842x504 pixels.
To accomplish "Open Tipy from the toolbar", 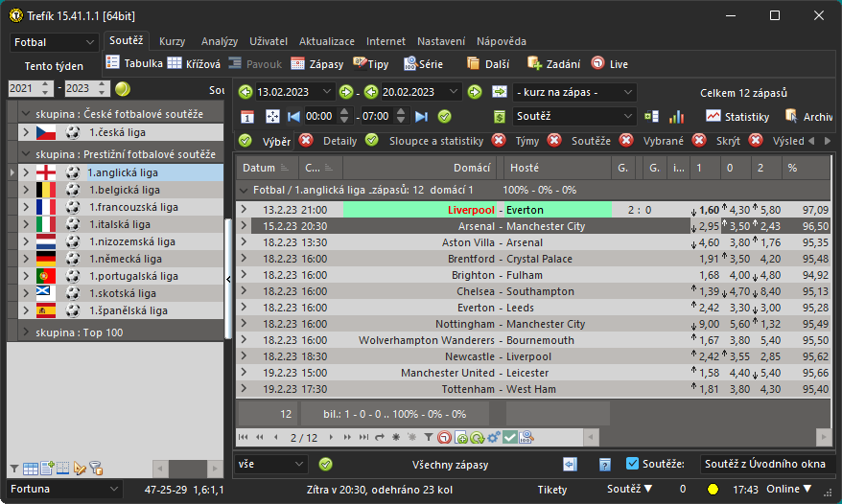I will pos(370,64).
